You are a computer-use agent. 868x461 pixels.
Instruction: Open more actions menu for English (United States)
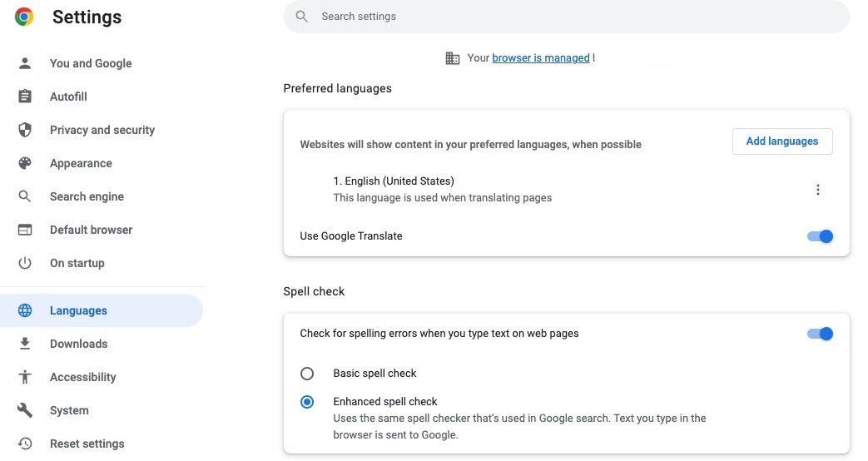point(817,190)
